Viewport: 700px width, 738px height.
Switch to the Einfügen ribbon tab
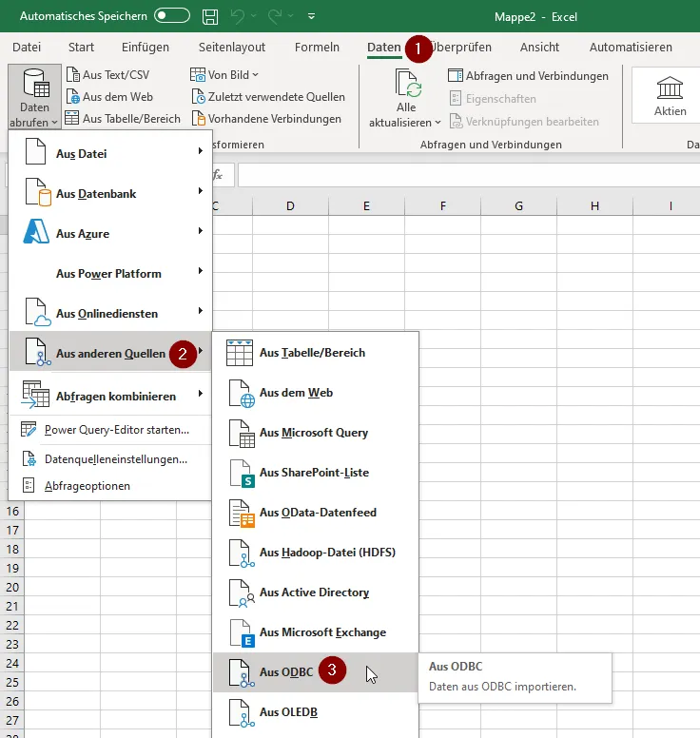point(146,48)
